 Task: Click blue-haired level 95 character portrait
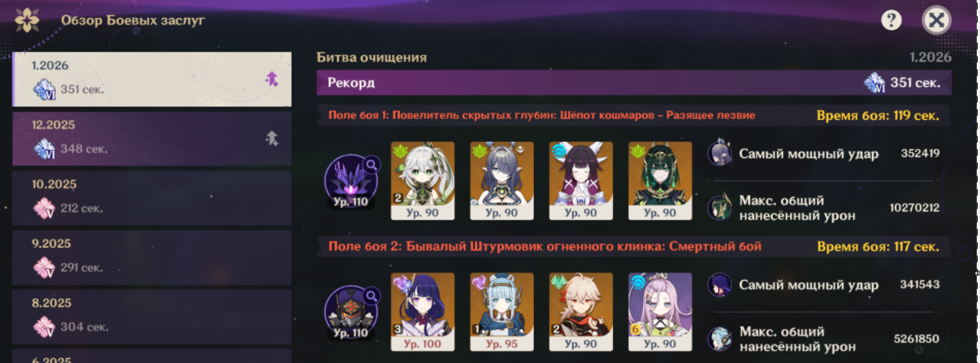pyautogui.click(x=502, y=312)
